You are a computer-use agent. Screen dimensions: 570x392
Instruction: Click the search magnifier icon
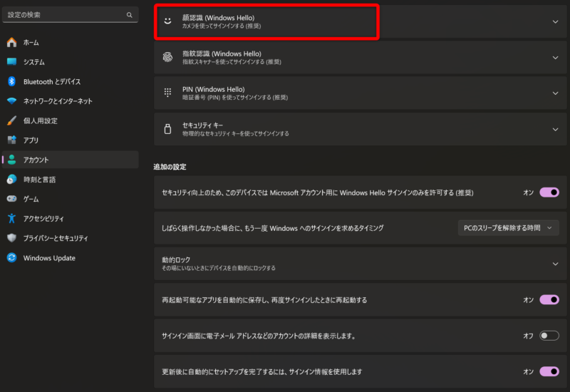(129, 14)
